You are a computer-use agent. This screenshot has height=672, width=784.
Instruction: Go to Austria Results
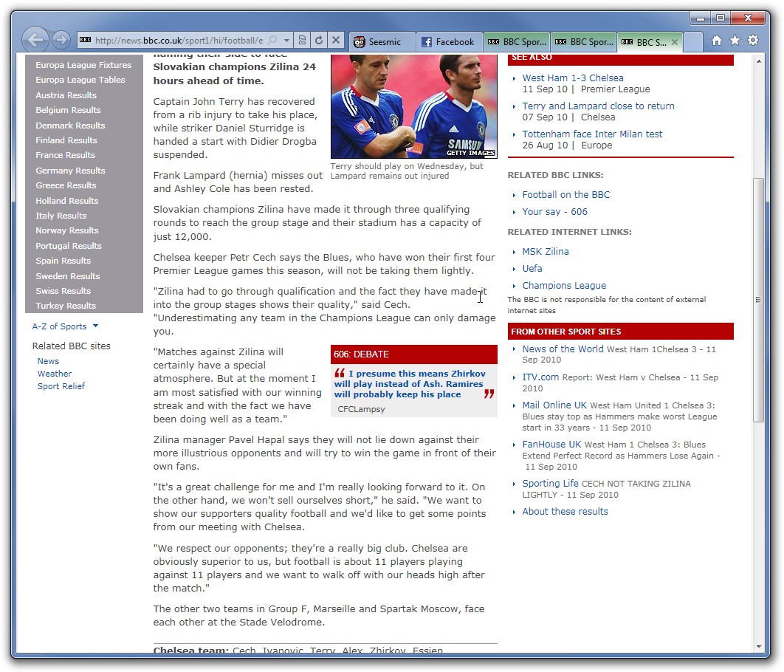pos(66,95)
